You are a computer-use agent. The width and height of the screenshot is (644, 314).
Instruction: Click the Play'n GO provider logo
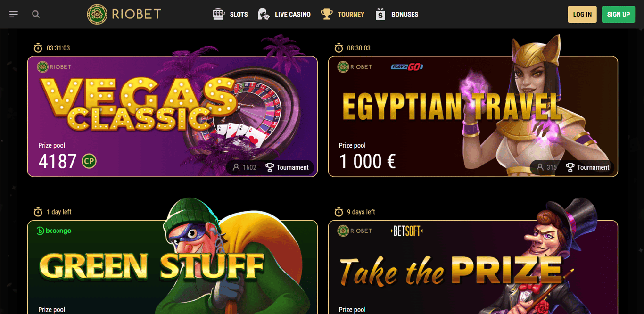click(407, 67)
